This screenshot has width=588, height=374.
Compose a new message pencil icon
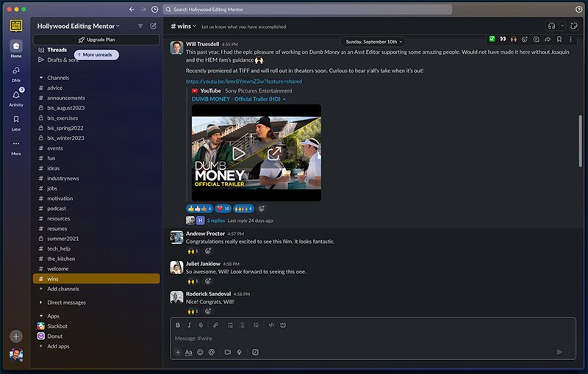[x=153, y=26]
